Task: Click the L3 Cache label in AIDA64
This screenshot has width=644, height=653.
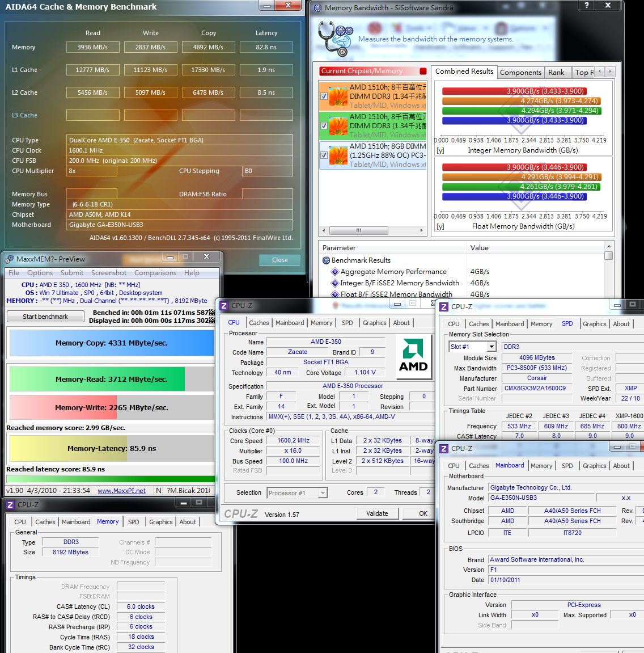Action: click(24, 115)
